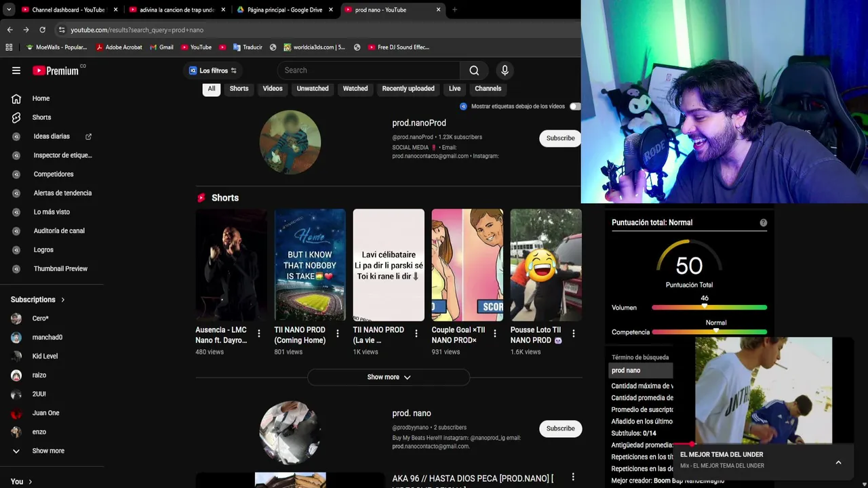Click the Shorts section logo icon
The height and width of the screenshot is (488, 868).
pyautogui.click(x=201, y=198)
